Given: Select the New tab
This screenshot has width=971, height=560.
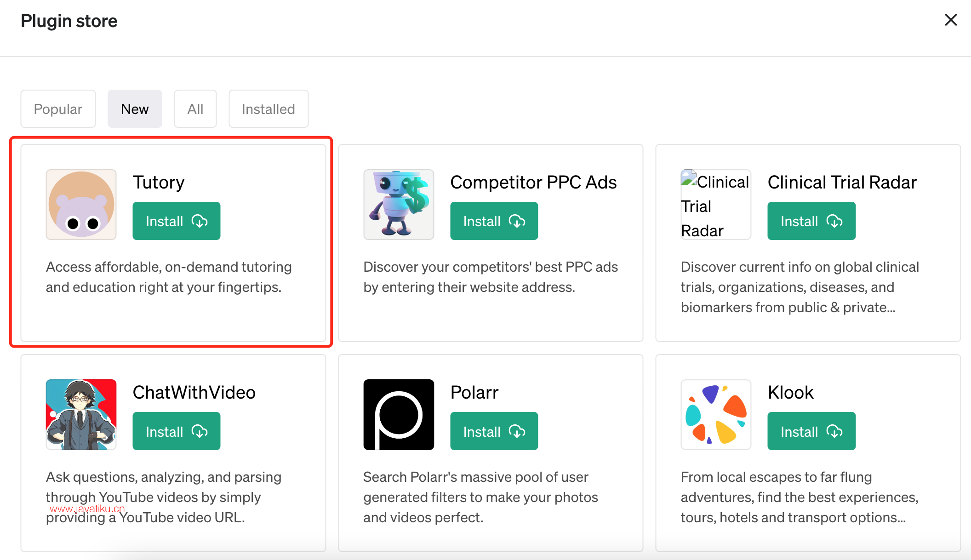Looking at the screenshot, I should click(x=135, y=109).
